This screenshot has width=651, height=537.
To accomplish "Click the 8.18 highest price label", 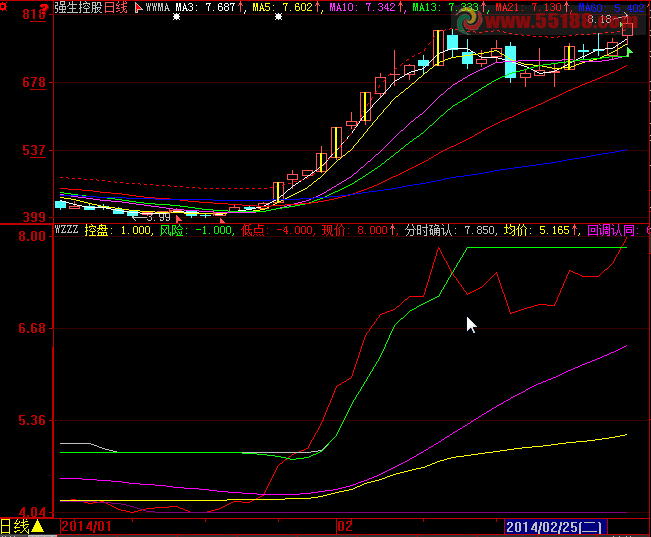I will [x=599, y=20].
